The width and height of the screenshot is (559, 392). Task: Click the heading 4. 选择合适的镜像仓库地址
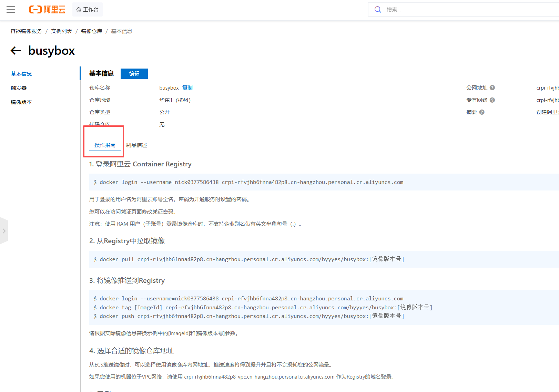131,351
